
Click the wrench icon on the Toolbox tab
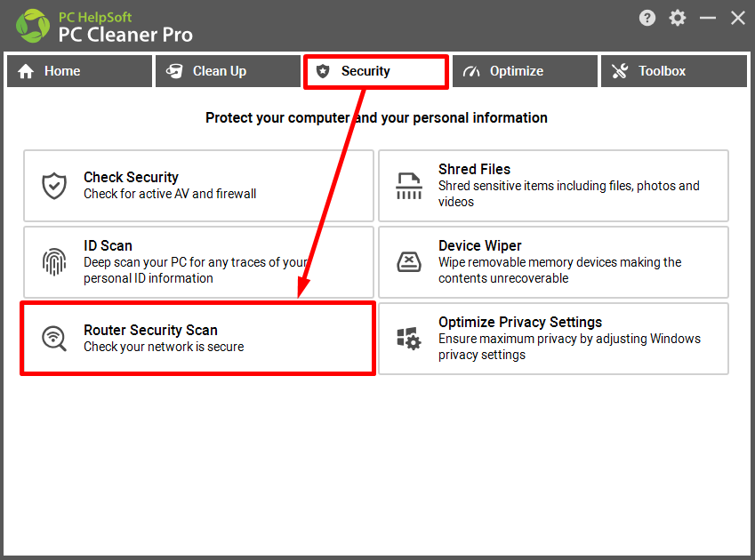click(x=620, y=71)
